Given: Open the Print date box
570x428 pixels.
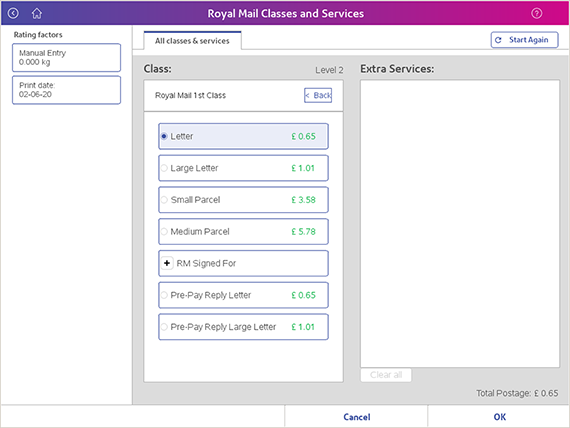Looking at the screenshot, I should click(67, 90).
